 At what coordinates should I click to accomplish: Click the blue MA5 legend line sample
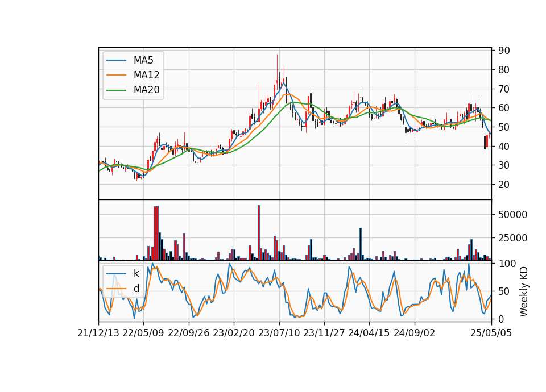(x=116, y=60)
